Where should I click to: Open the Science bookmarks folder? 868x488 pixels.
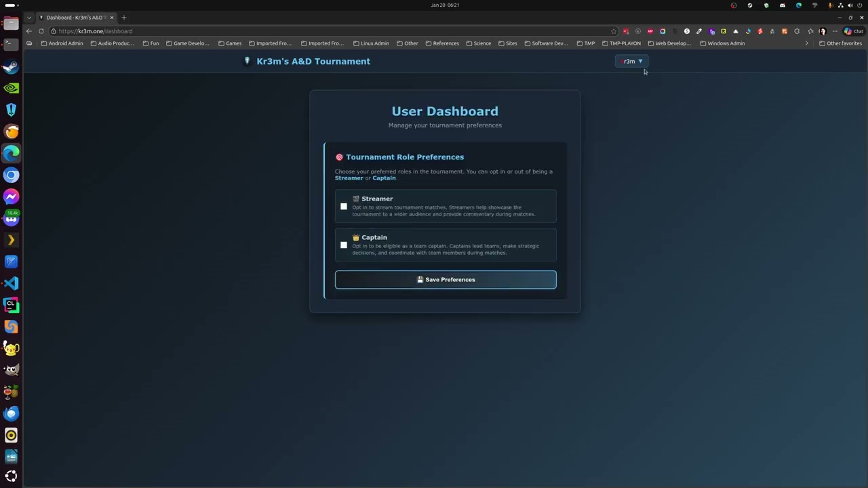click(478, 43)
